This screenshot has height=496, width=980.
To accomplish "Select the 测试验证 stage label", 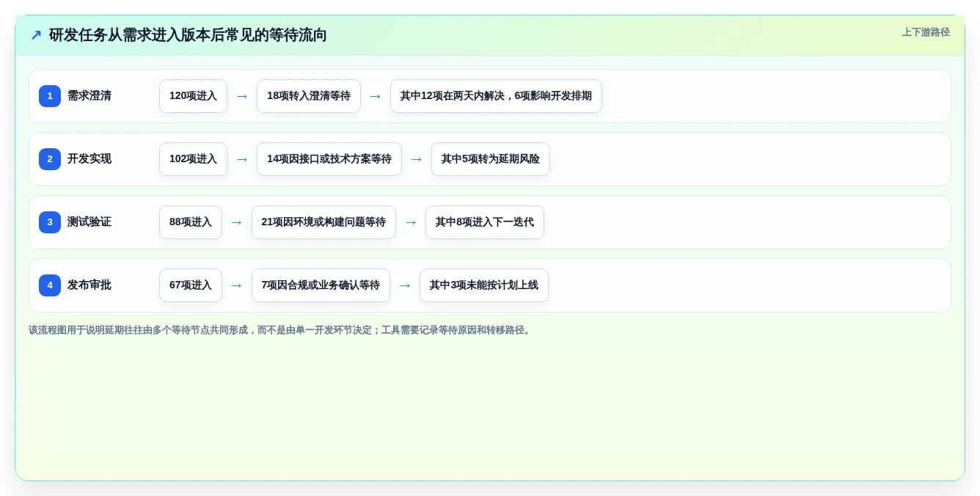I will [89, 222].
